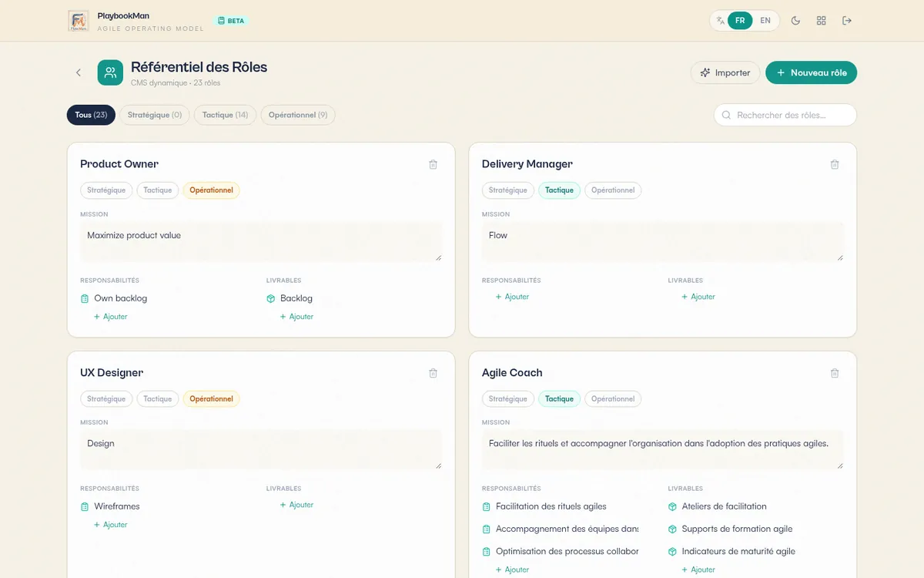Image resolution: width=924 pixels, height=578 pixels.
Task: Add deliverable to UX Designer
Action: point(296,505)
